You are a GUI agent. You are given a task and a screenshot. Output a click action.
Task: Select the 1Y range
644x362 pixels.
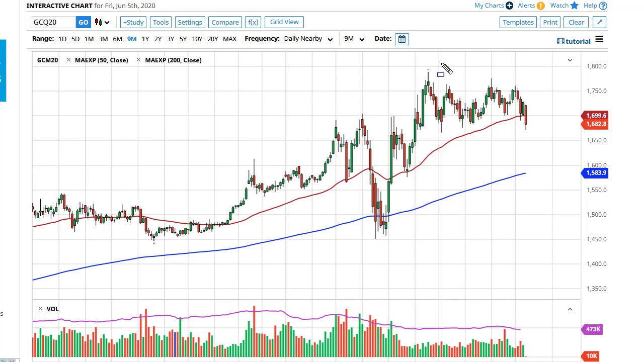(145, 39)
